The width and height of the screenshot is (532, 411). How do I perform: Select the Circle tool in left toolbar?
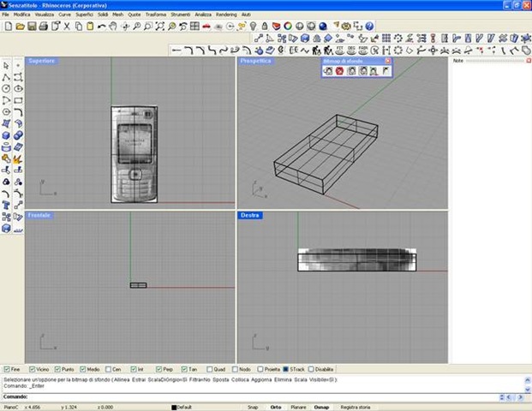[x=7, y=88]
